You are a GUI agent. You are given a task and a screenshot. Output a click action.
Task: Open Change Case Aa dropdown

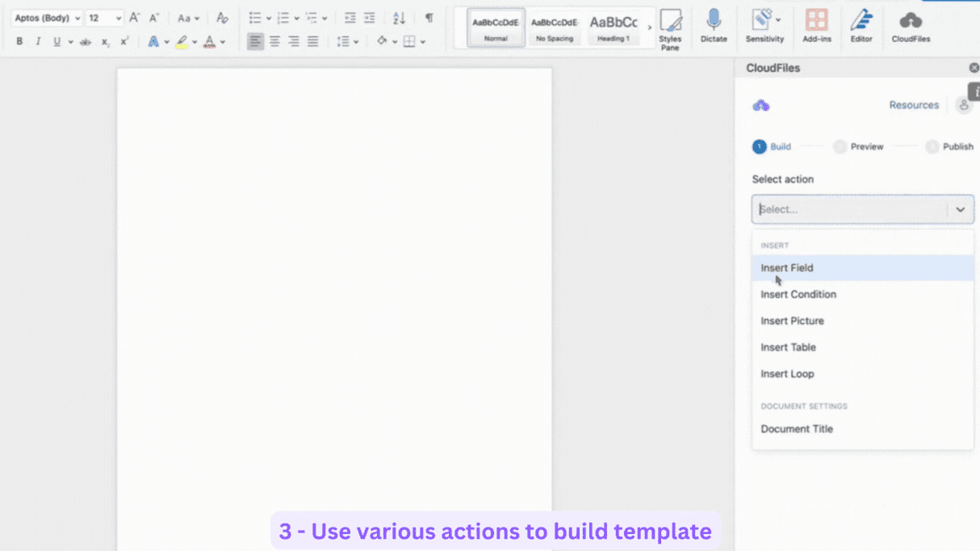click(x=188, y=18)
